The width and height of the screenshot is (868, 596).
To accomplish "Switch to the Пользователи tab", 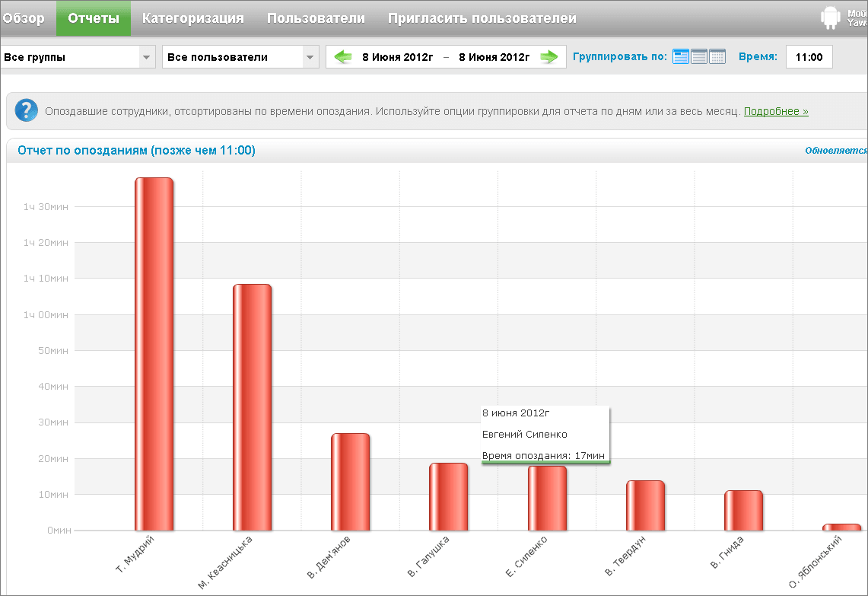I will click(316, 18).
